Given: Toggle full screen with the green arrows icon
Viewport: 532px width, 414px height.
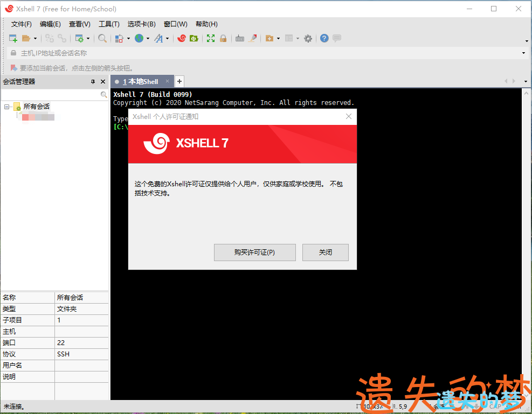Looking at the screenshot, I should click(x=211, y=38).
